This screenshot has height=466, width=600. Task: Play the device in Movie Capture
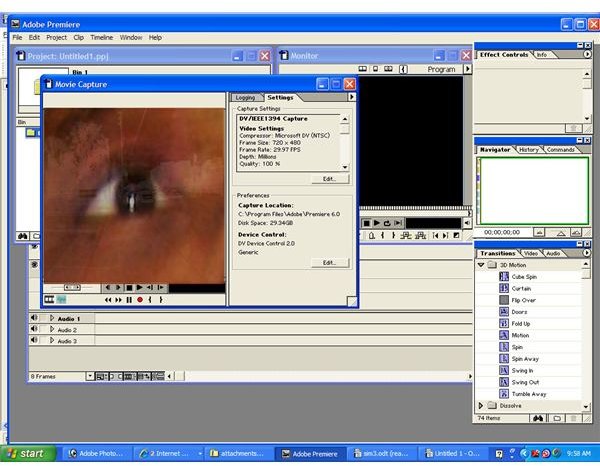pos(140,287)
